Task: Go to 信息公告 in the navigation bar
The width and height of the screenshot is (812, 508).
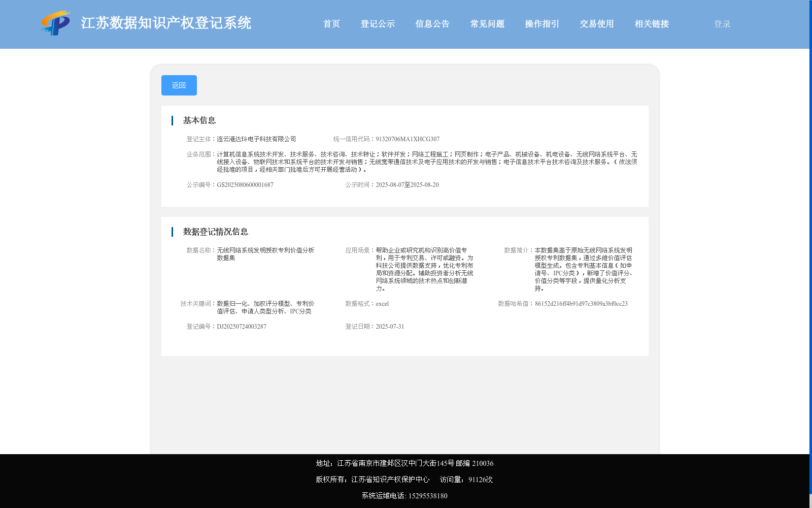Action: pos(432,24)
